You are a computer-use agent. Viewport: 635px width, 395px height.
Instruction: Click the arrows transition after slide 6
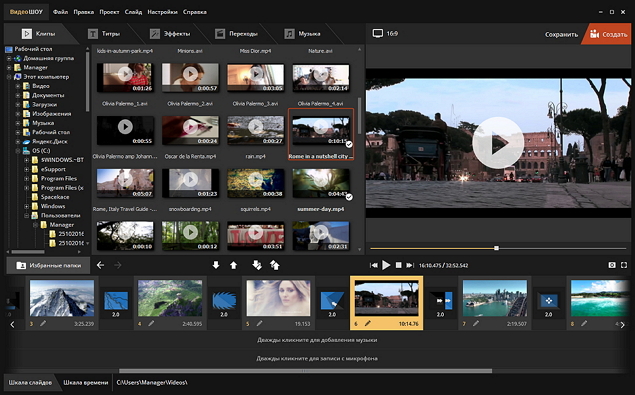(441, 301)
